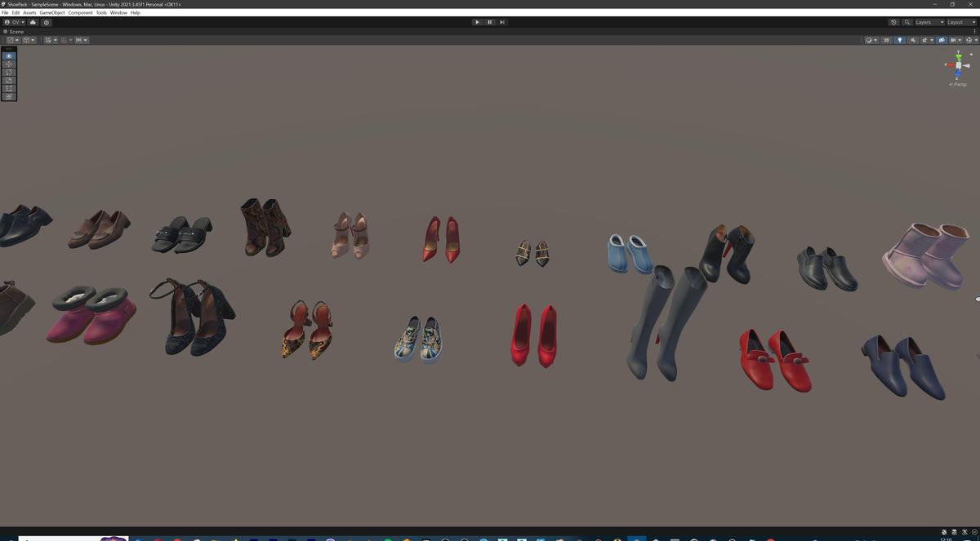This screenshot has width=980, height=541.
Task: Activate the Transform tool at toolbar bottom
Action: click(8, 96)
